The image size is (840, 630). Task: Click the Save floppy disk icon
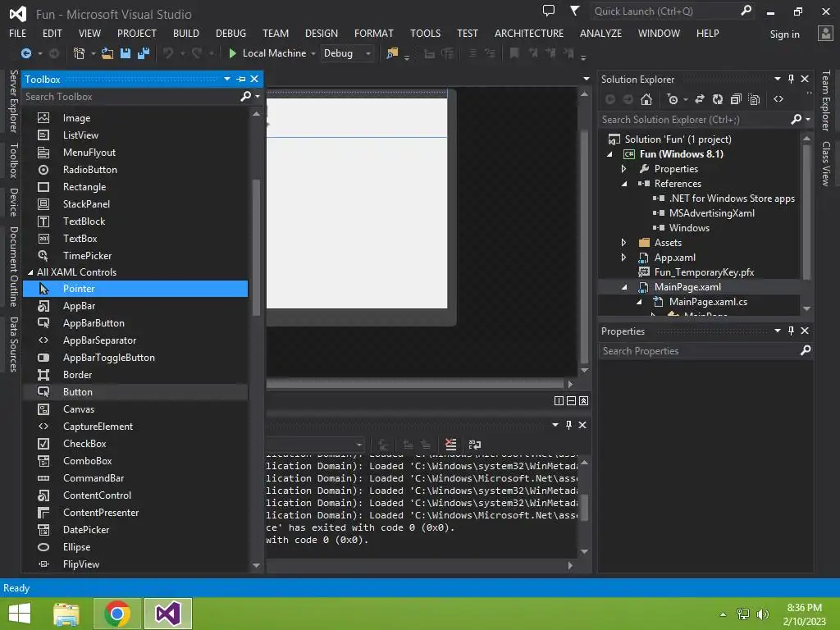click(x=126, y=53)
